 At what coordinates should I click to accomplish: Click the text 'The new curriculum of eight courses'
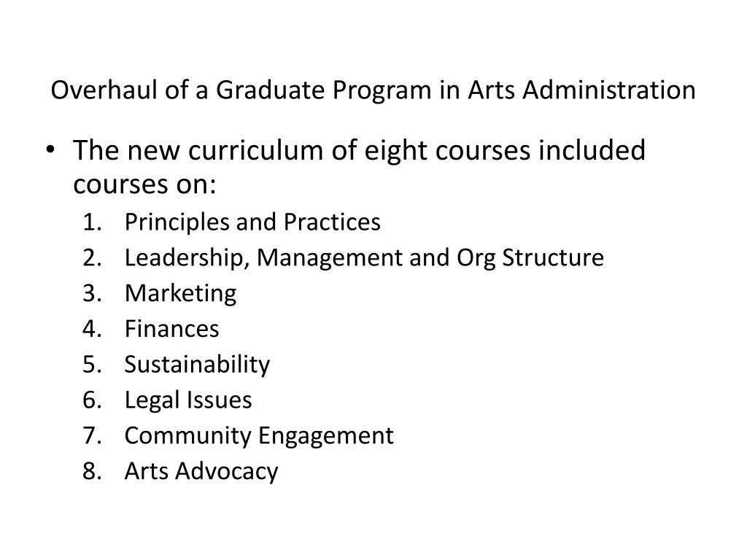point(301,150)
